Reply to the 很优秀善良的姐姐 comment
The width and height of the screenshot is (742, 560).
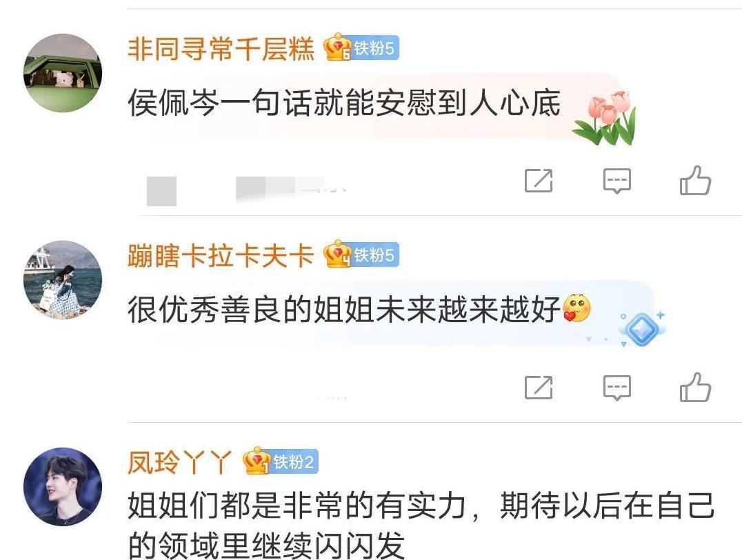617,388
